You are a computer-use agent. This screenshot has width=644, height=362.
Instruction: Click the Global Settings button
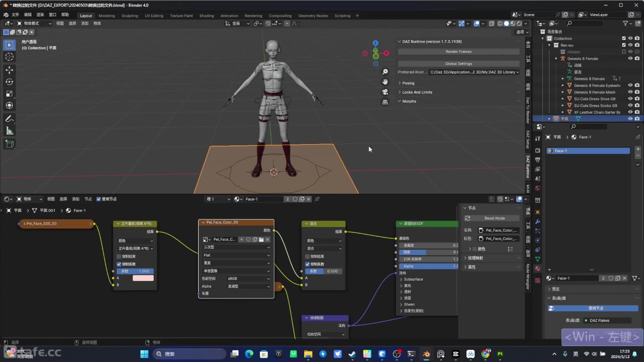pyautogui.click(x=459, y=64)
